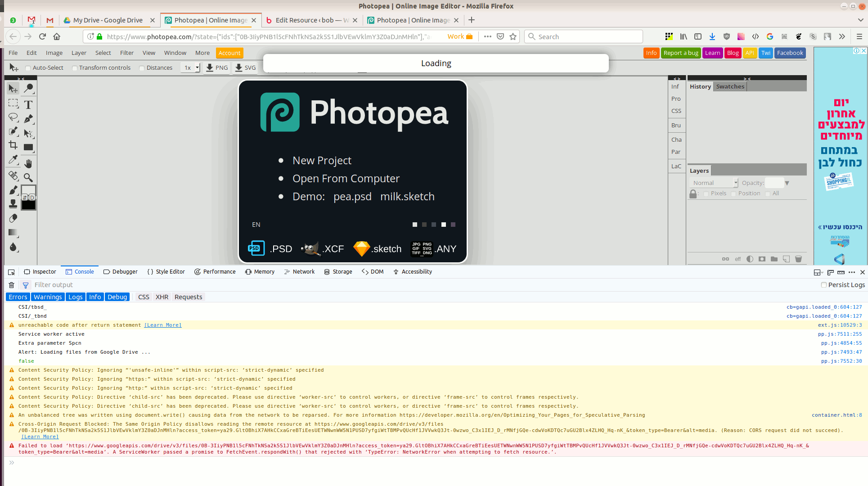The width and height of the screenshot is (868, 486).
Task: Check Transform controls option
Action: pos(75,68)
